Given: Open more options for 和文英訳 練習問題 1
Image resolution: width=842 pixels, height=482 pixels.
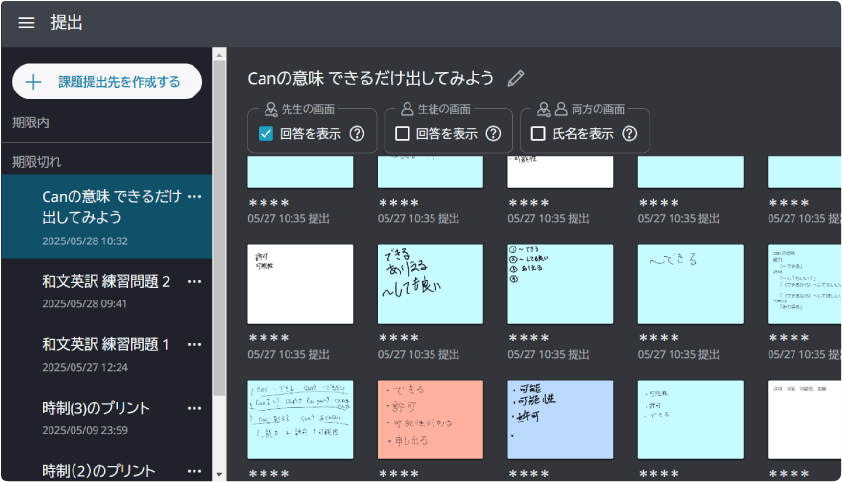Looking at the screenshot, I should pos(195,345).
